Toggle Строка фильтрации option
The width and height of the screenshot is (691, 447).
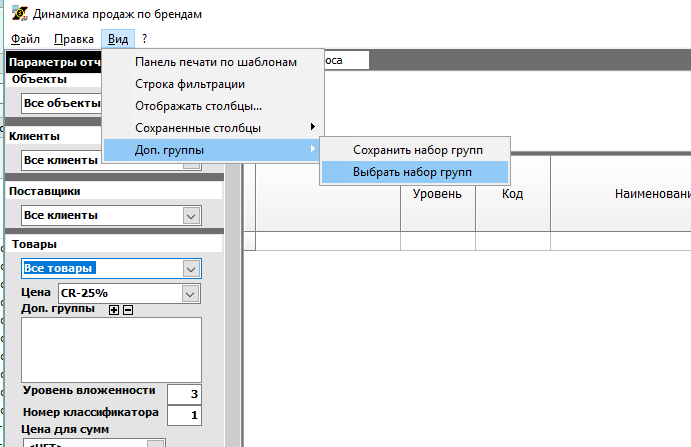point(212,84)
